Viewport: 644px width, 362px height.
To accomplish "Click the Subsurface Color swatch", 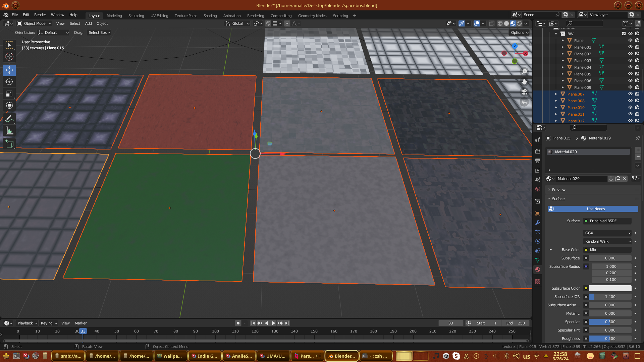I will click(610, 288).
